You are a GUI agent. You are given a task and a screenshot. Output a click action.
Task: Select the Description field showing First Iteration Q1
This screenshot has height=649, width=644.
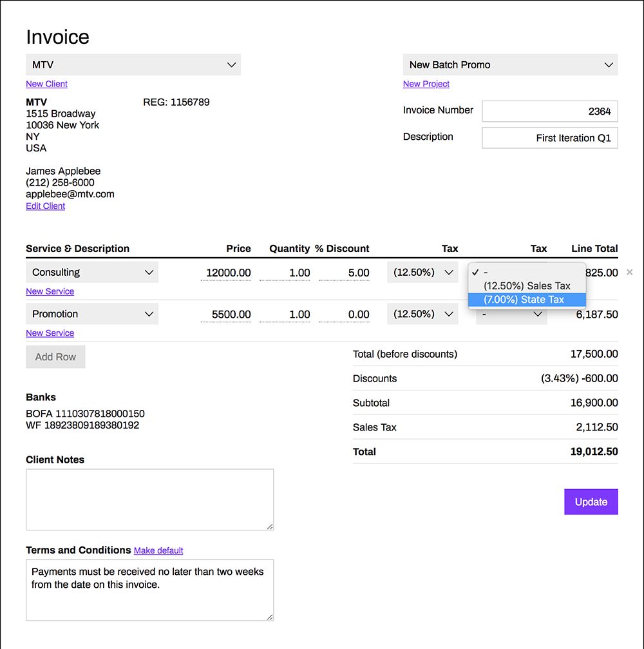pos(549,137)
